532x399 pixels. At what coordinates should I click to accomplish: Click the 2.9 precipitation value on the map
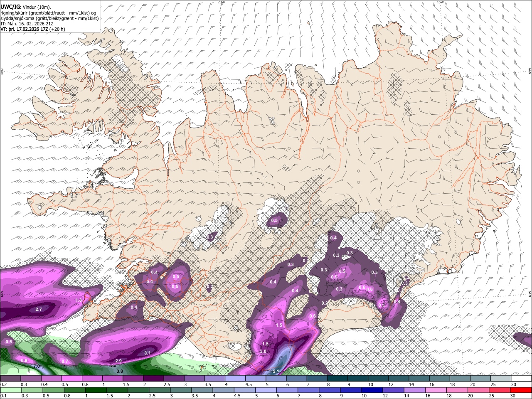tap(118, 361)
